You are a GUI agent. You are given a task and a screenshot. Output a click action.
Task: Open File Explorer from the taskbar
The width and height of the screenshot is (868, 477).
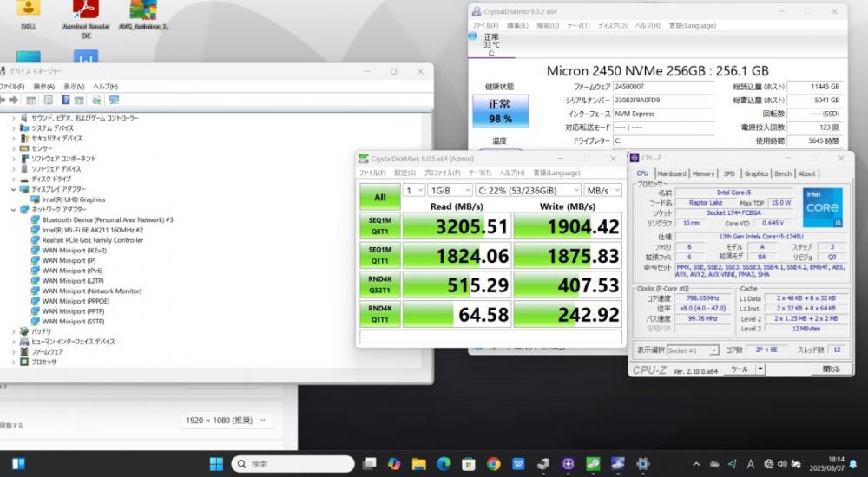pyautogui.click(x=418, y=464)
